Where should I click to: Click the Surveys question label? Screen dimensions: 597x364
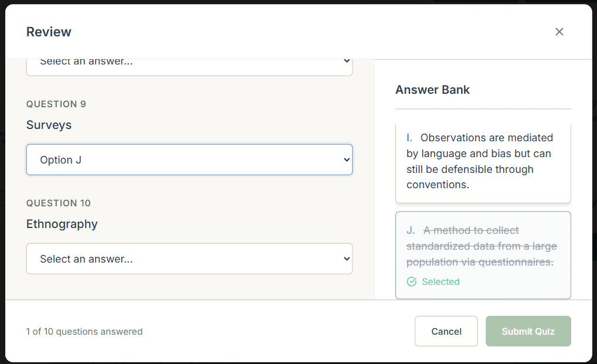[x=48, y=125]
